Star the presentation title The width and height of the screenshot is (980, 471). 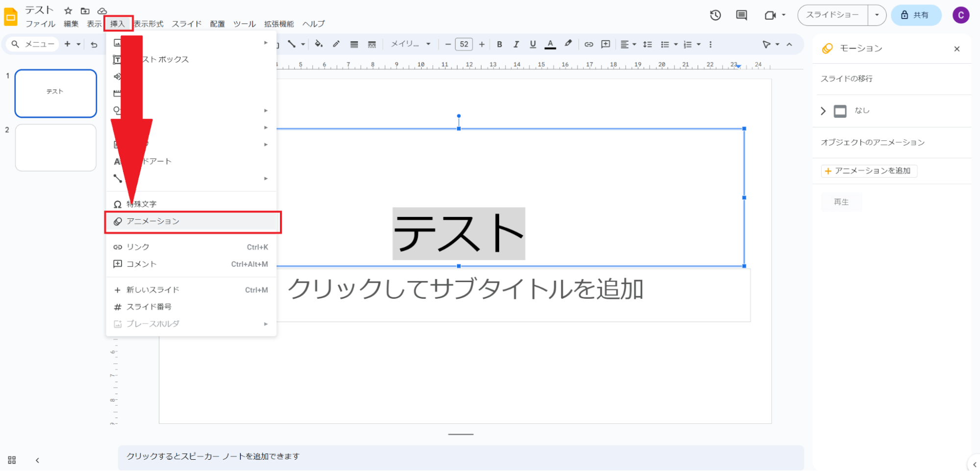(x=68, y=11)
